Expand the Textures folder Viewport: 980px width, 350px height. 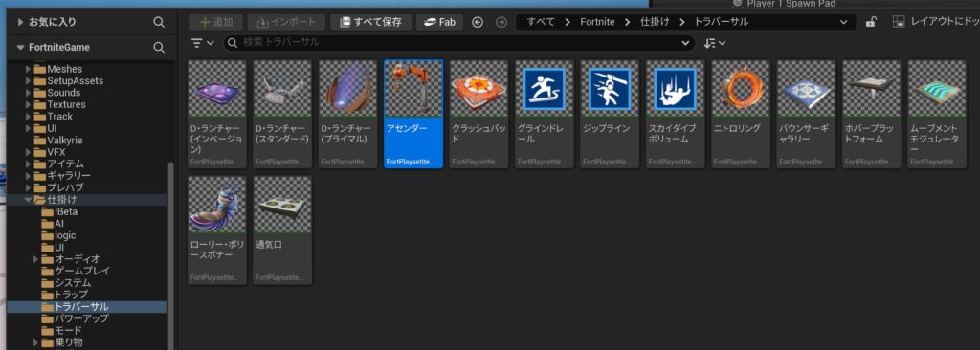click(28, 105)
